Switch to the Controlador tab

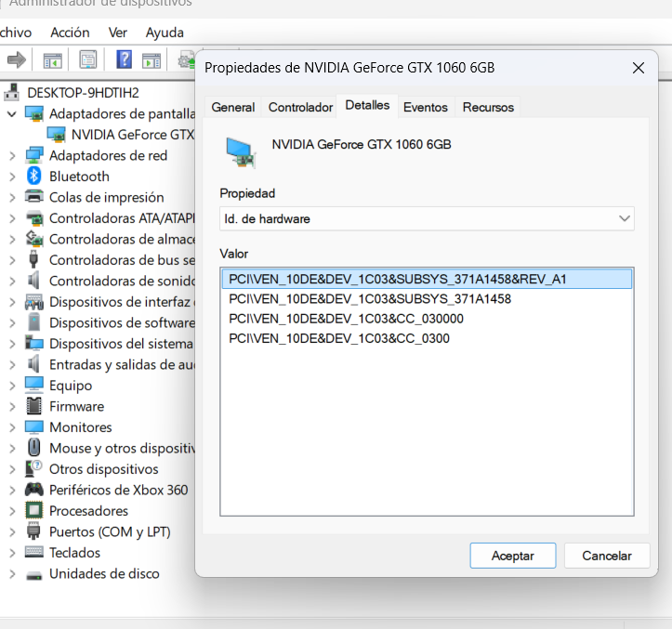(300, 107)
